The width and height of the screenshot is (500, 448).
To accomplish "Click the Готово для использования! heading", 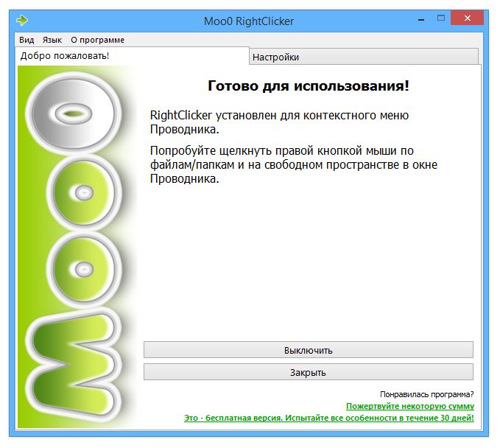I will click(309, 85).
